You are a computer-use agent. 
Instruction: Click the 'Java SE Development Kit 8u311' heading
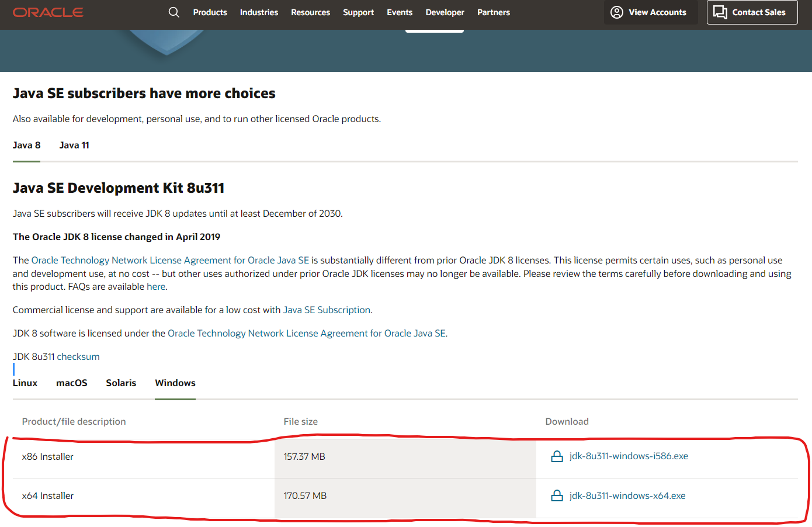pos(119,188)
